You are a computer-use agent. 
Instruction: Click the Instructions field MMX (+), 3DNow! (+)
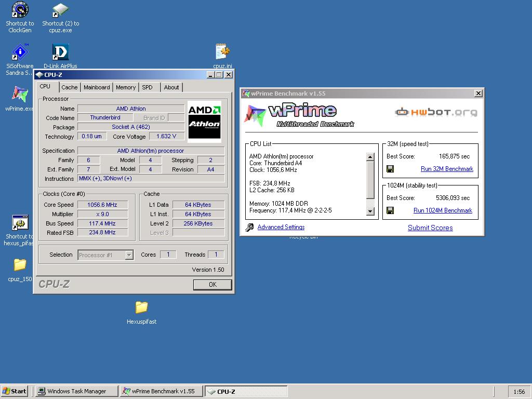[151, 178]
